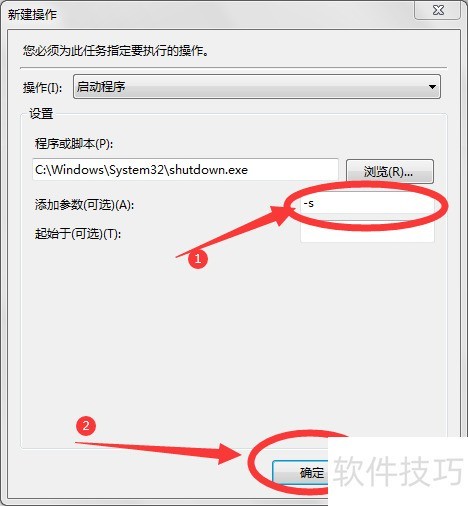Click the 添加参数(可选)(A): label
The image size is (468, 506).
point(84,204)
